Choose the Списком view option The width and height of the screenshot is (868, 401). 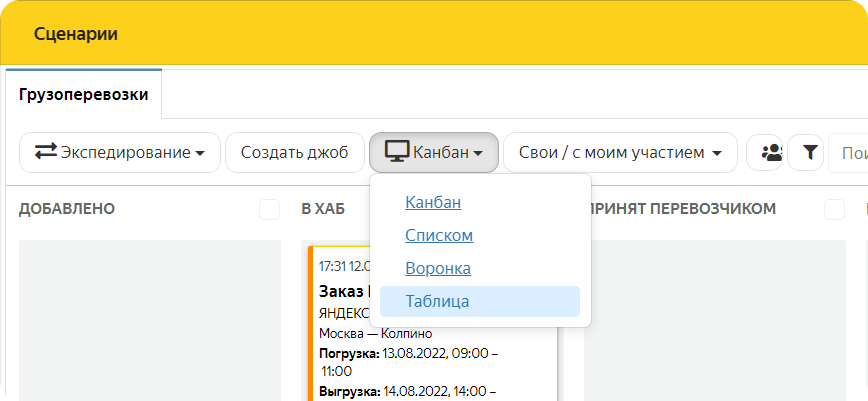point(439,235)
